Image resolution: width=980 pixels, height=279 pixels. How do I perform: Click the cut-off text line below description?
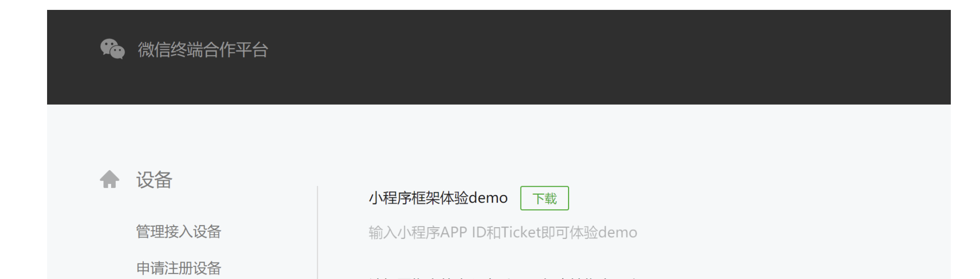[503, 278]
